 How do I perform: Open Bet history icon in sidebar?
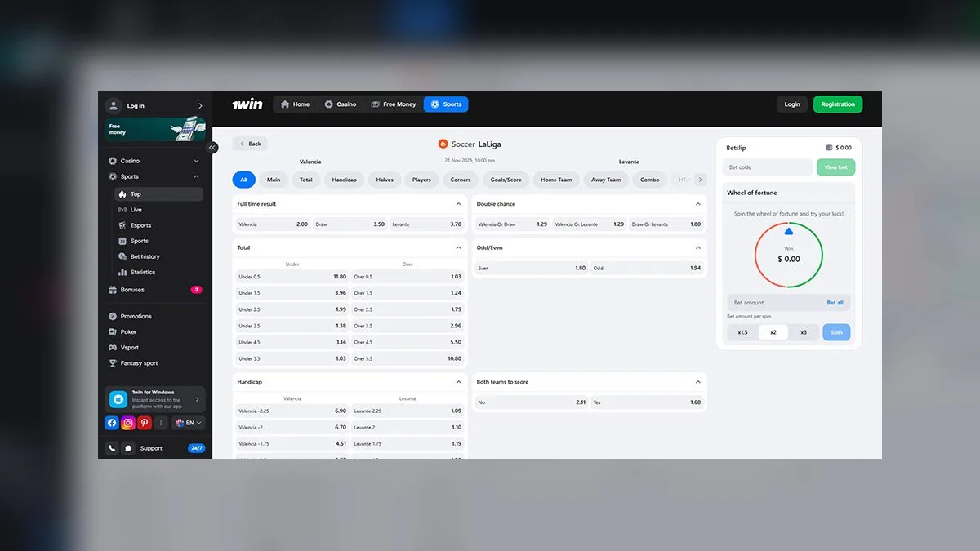coord(122,256)
